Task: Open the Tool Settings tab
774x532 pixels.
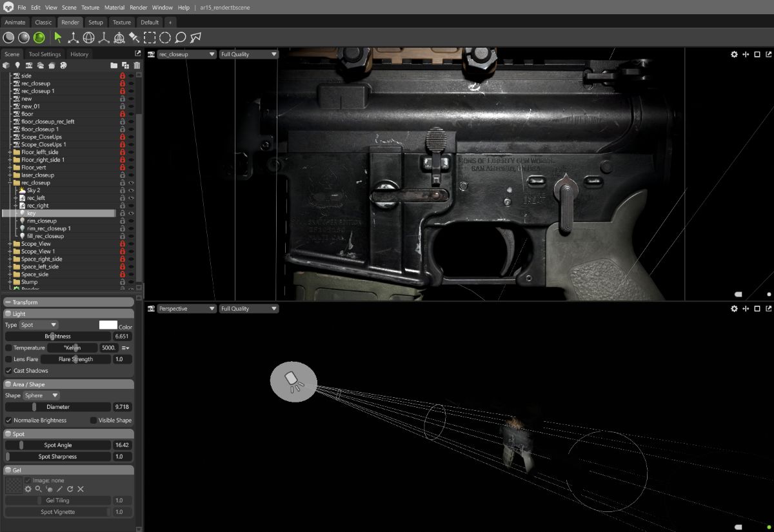Action: 45,54
